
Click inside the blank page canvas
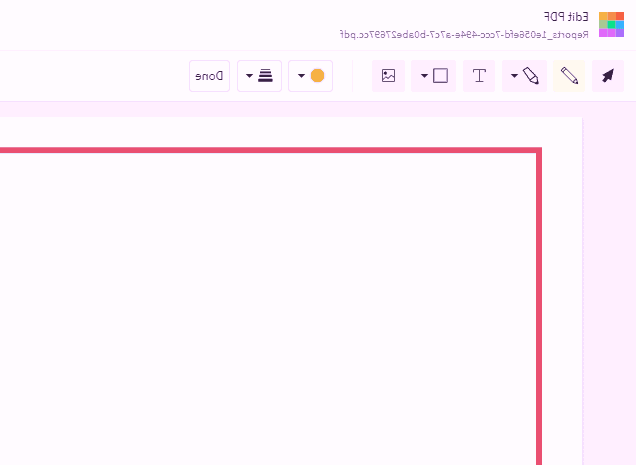click(x=270, y=300)
